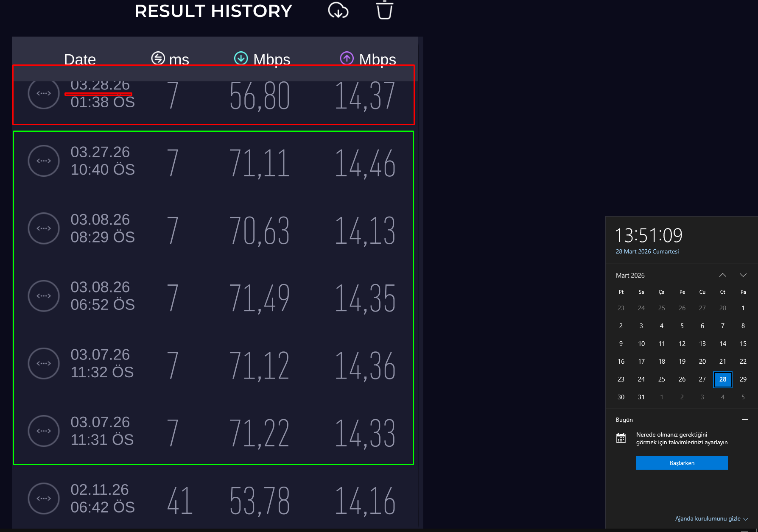This screenshot has width=758, height=532.
Task: Click upload speed 14,16 value
Action: (x=365, y=501)
